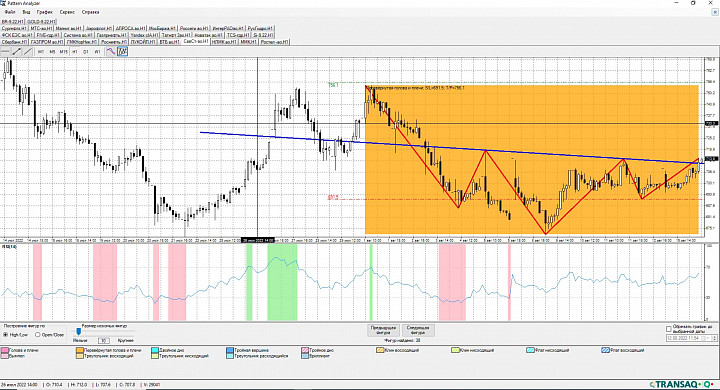This screenshot has height=390, width=720.
Task: Toggle the highlighted pattern recognition icon
Action: coord(122,52)
